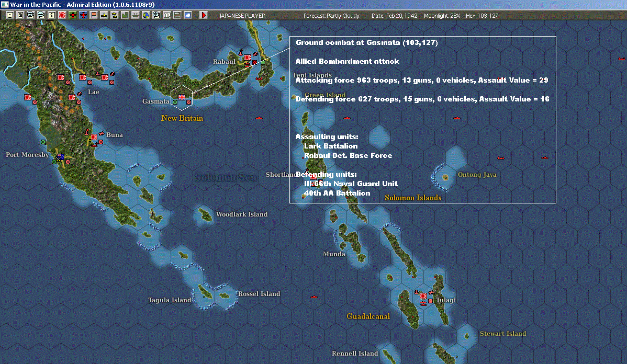Click the red ship icon west of Tulagi
Viewport: 627px width, 364px height.
314,297
